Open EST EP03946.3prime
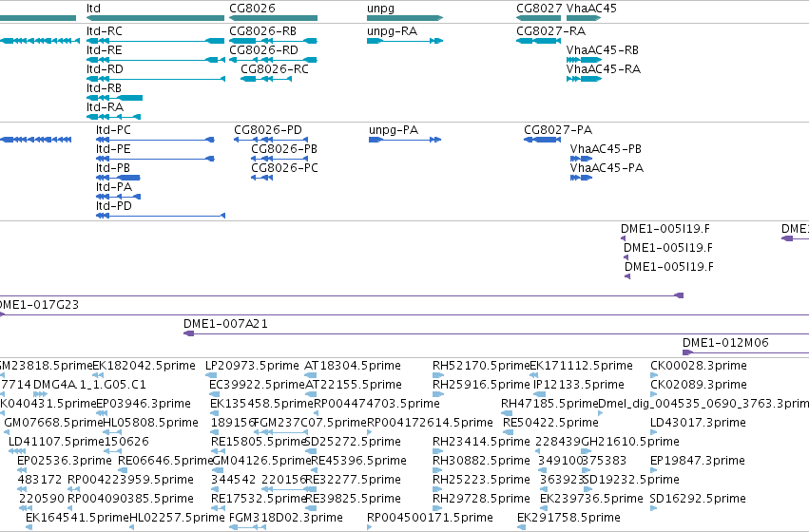This screenshot has width=809, height=532. [x=144, y=404]
